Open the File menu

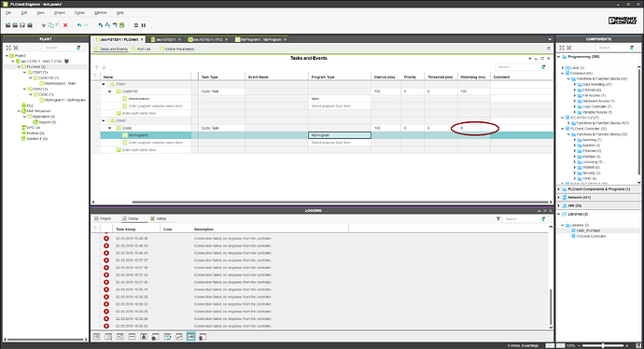click(x=8, y=13)
